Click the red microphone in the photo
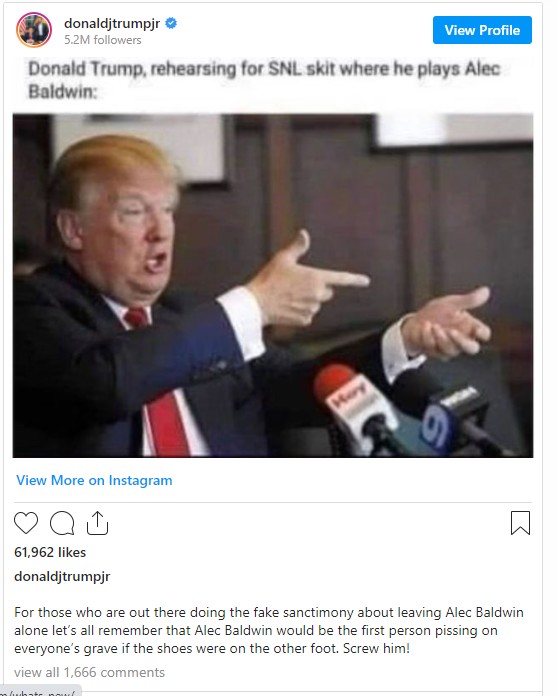This screenshot has height=696, width=557. tap(353, 406)
